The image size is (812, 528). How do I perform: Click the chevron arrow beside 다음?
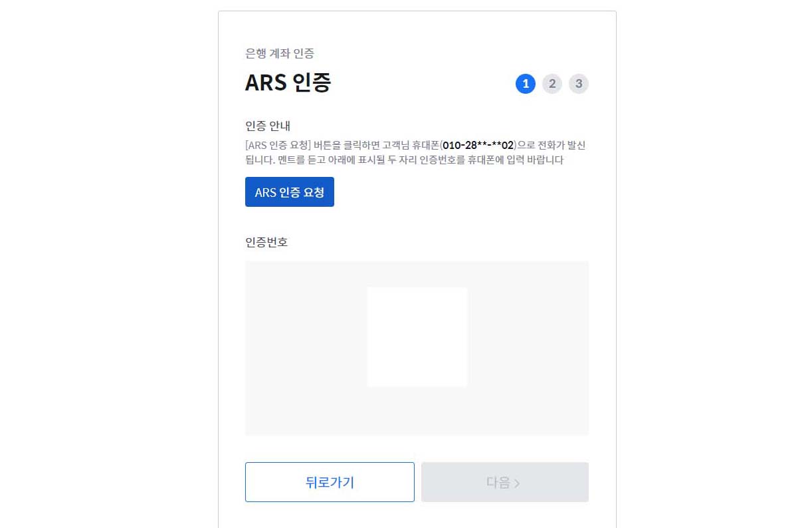tap(517, 483)
